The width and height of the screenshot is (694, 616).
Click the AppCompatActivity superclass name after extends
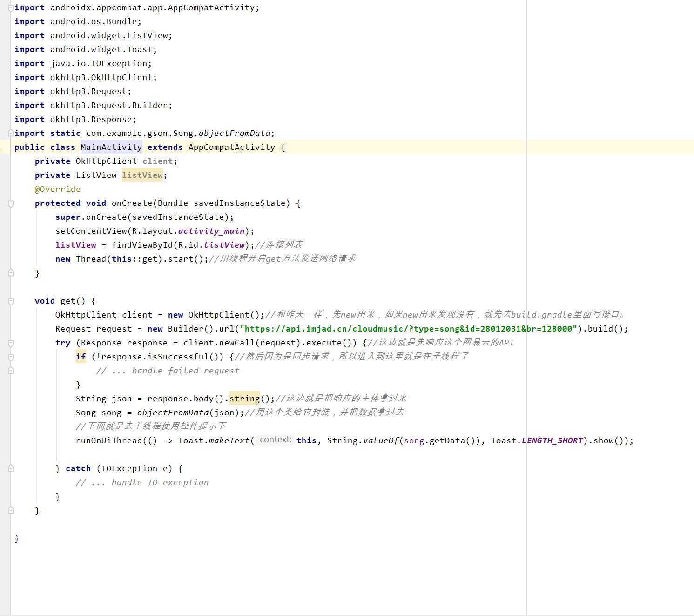[232, 147]
